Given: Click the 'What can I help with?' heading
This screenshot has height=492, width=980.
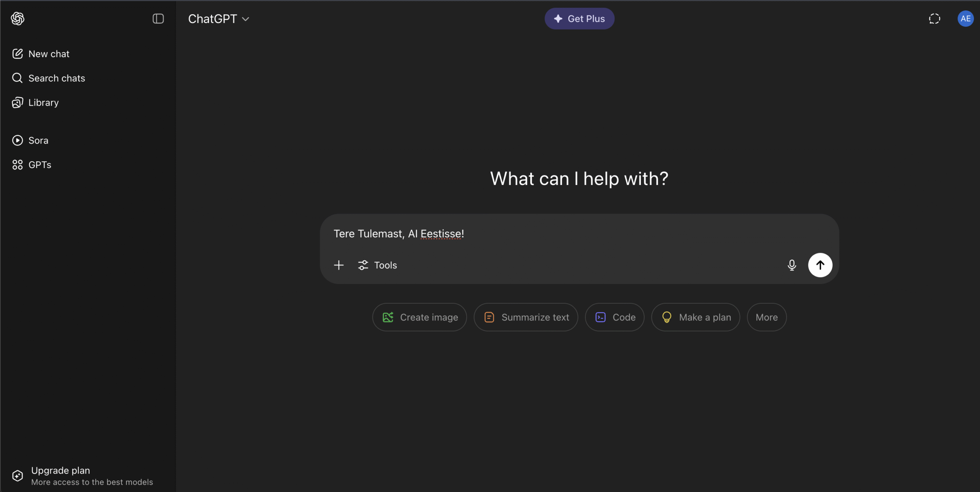Looking at the screenshot, I should (579, 179).
